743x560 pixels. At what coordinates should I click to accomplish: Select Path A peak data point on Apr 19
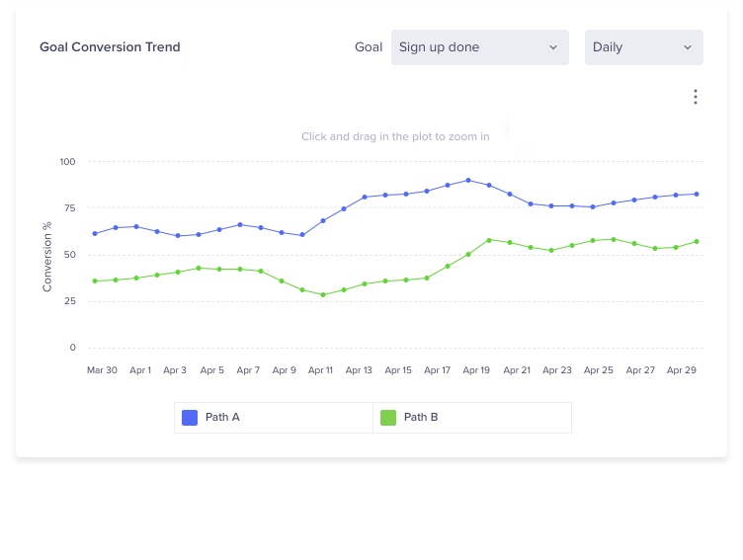tap(468, 181)
